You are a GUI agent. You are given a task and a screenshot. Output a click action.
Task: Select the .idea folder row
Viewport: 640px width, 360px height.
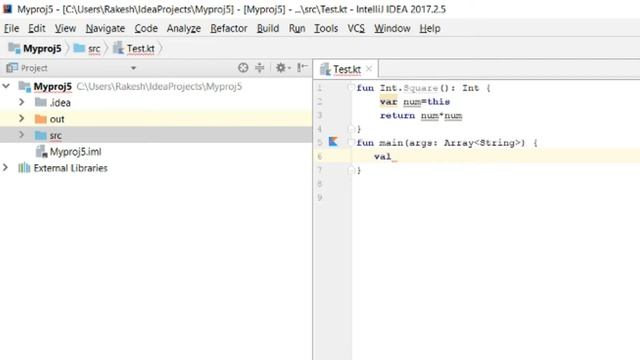[156, 103]
